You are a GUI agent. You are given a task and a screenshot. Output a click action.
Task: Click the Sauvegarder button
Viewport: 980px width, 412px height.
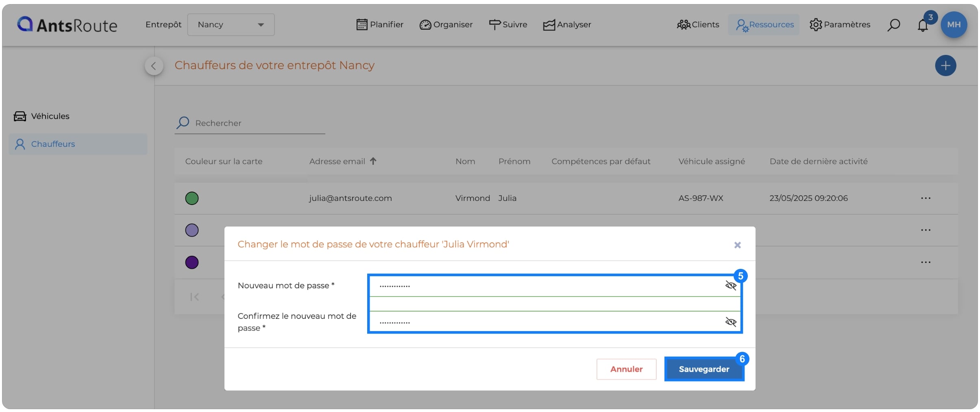pos(704,369)
